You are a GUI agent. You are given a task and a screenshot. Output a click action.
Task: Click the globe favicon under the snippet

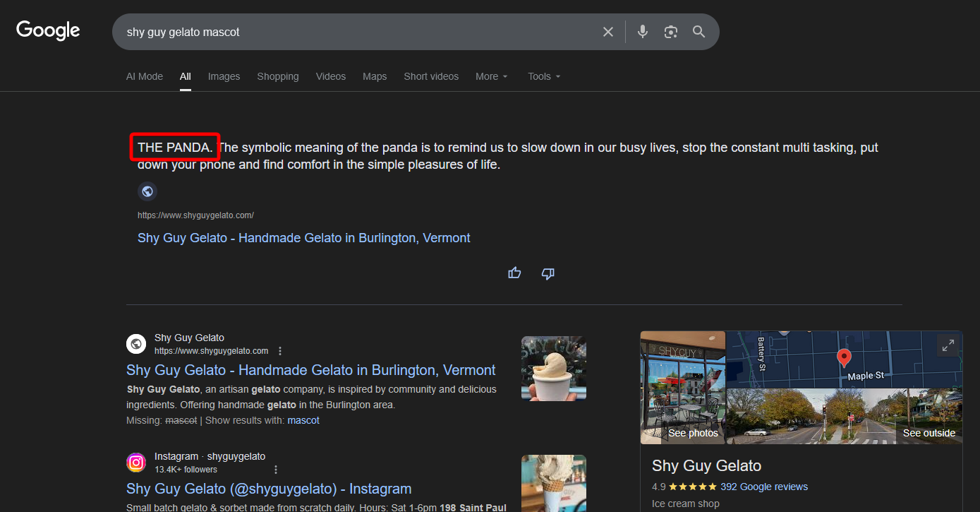point(147,191)
